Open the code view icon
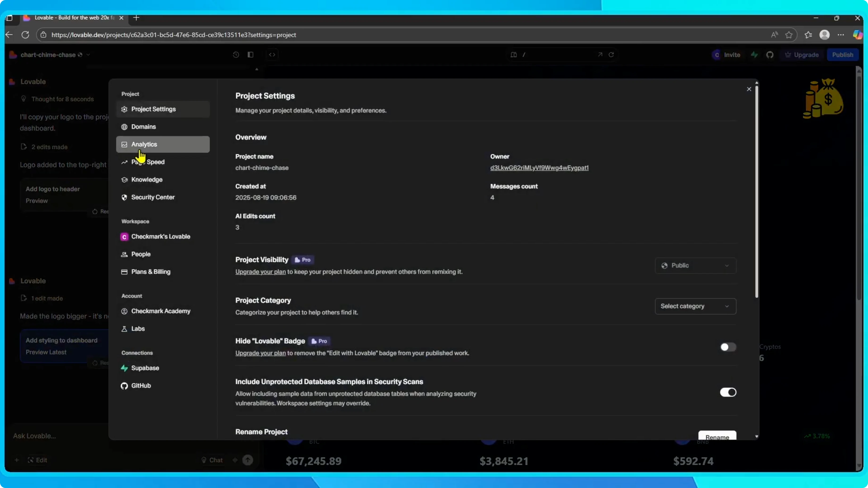Screen dimensions: 868x488 coord(272,54)
